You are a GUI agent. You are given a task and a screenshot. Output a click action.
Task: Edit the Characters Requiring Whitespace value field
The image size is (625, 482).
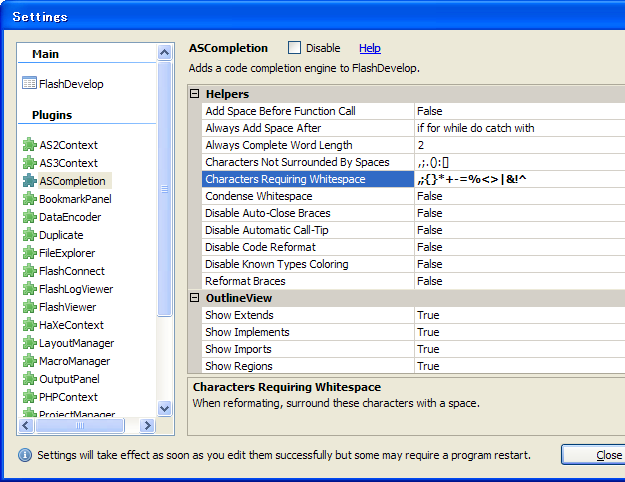click(520, 179)
